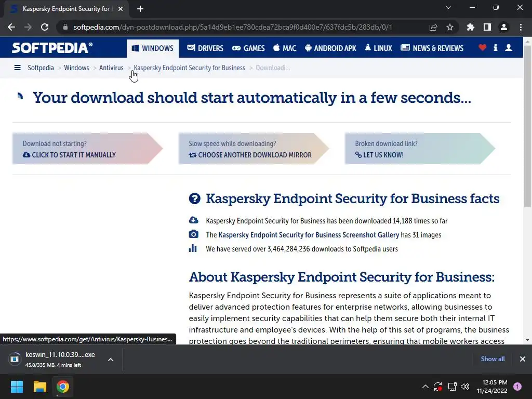Open the Windows Start menu
Viewport: 532px width, 399px height.
tap(17, 387)
